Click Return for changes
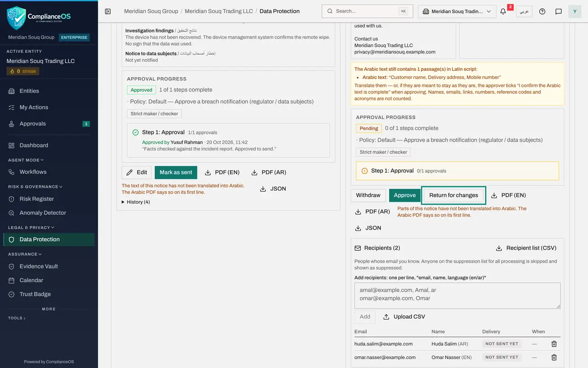The width and height of the screenshot is (588, 368). click(x=453, y=195)
